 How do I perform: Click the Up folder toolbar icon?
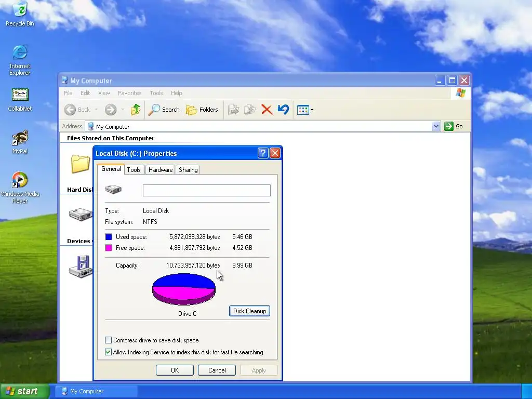point(136,110)
